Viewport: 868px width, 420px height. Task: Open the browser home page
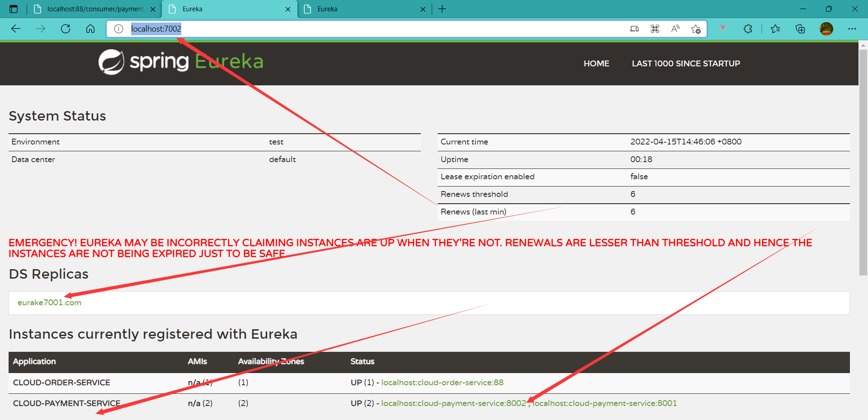[x=90, y=29]
